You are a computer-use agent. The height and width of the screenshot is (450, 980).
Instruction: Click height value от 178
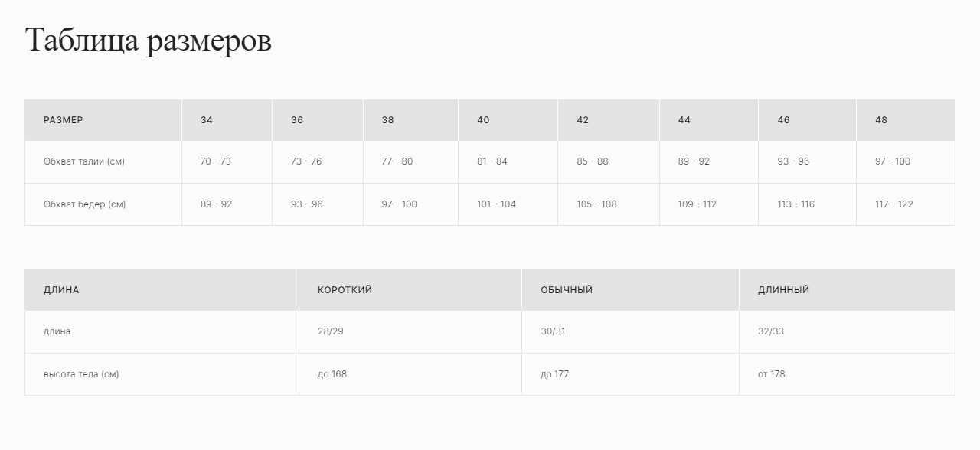pos(772,374)
